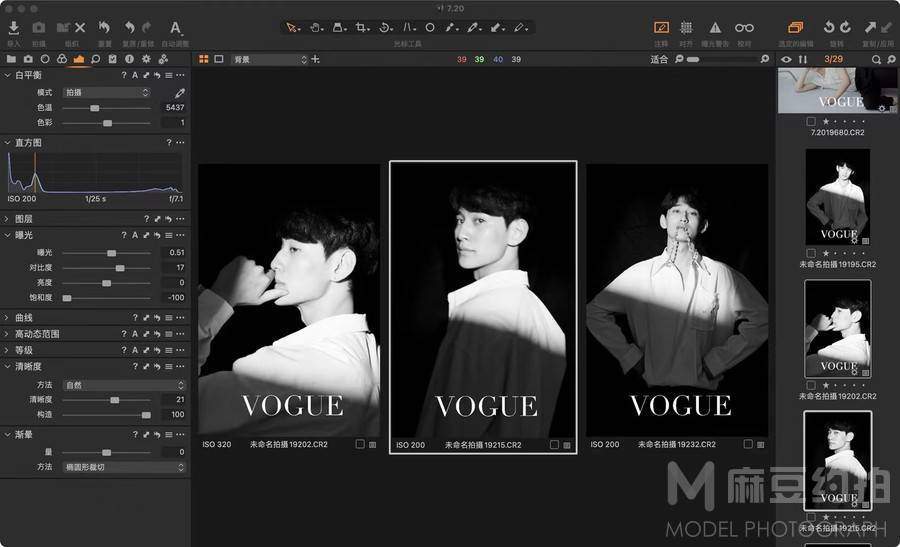Click the Import (导入) download-arrow icon
Image resolution: width=900 pixels, height=547 pixels.
[14, 28]
